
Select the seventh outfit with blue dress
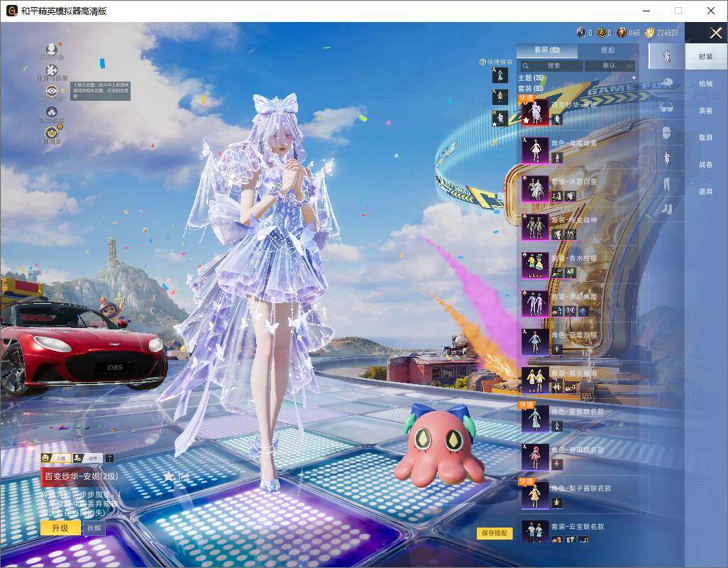coord(535,342)
